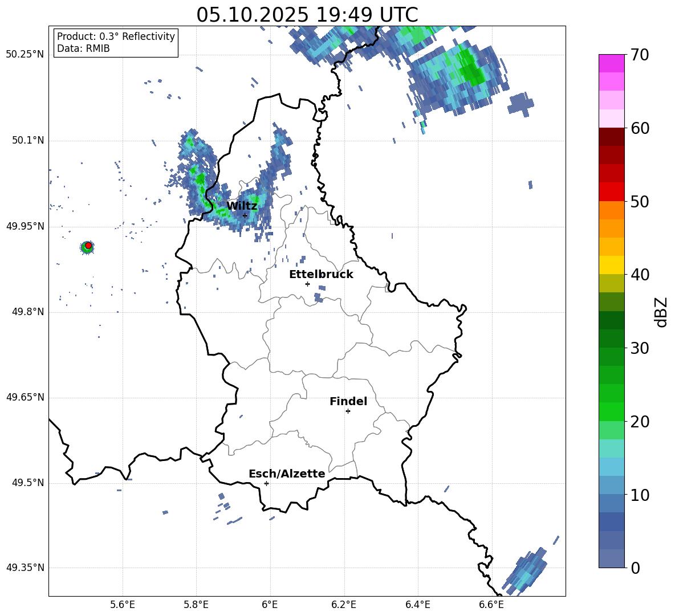Viewport: 675px width, 616px height.
Task: Pick the bright green swatch just above 20 dBZ
Action: (x=611, y=411)
